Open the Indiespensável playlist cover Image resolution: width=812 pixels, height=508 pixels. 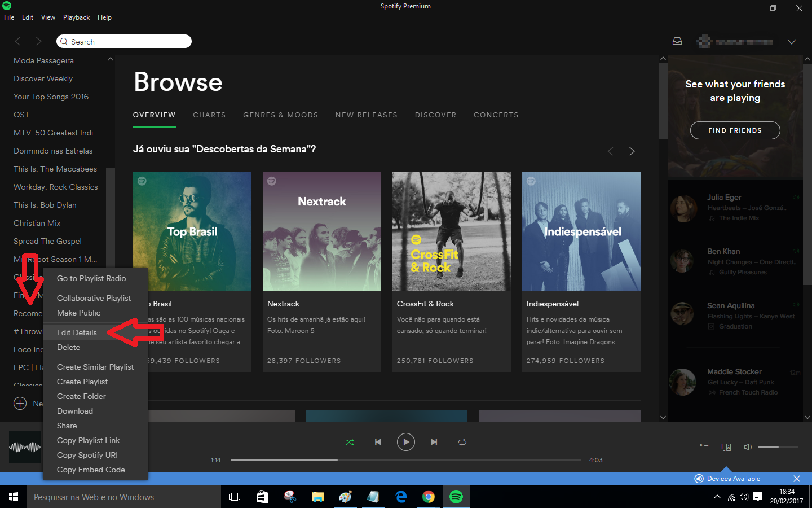(581, 231)
